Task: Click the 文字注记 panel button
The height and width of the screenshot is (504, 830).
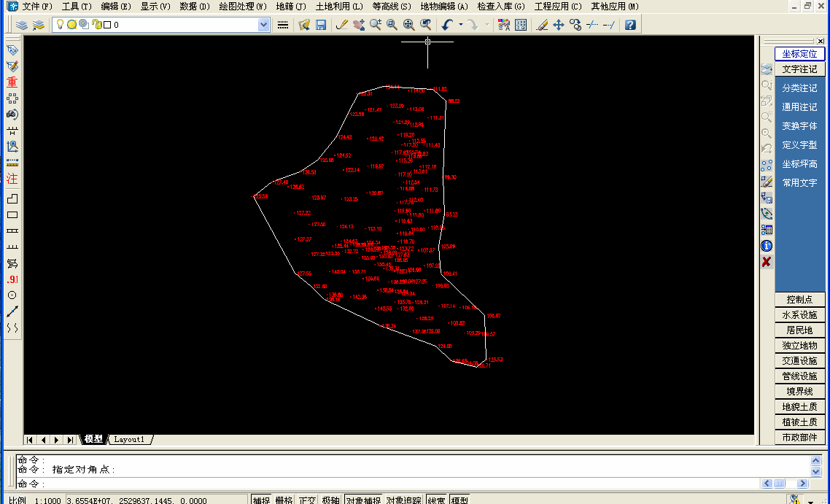Action: point(799,69)
